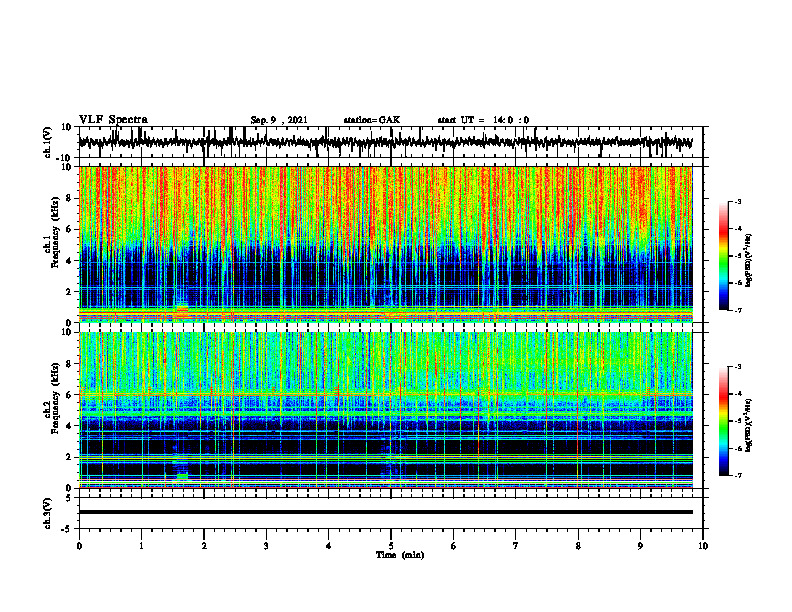Click the "-3" label on ch.2 color bar
This screenshot has height=612, width=792.
[x=738, y=367]
